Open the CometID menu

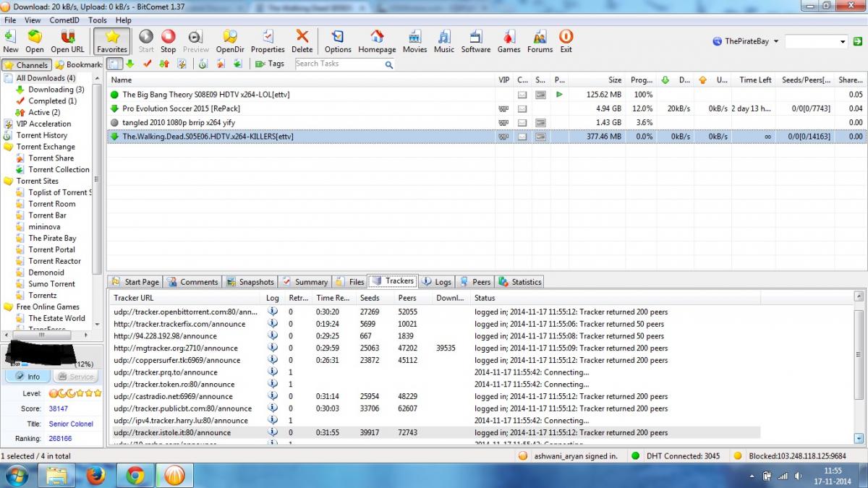tap(64, 20)
